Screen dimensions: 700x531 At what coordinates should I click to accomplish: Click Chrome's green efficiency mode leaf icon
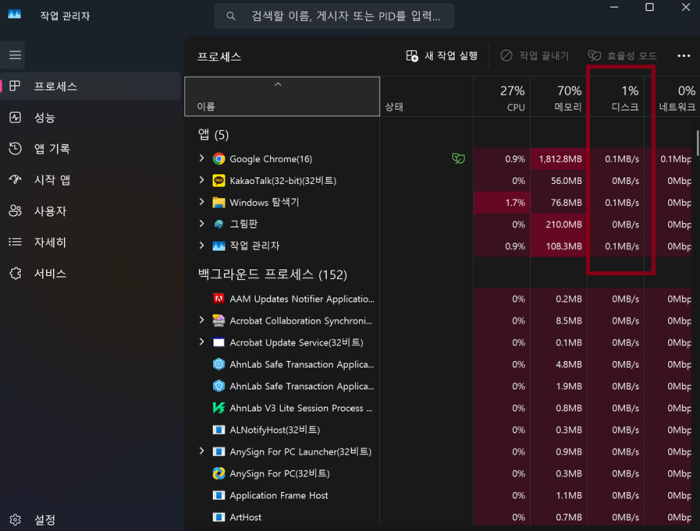coord(458,159)
